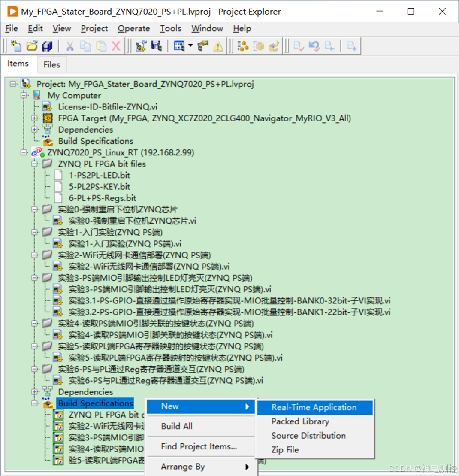459x476 pixels.
Task: Click the My Computer icon in tree
Action: pyautogui.click(x=37, y=95)
